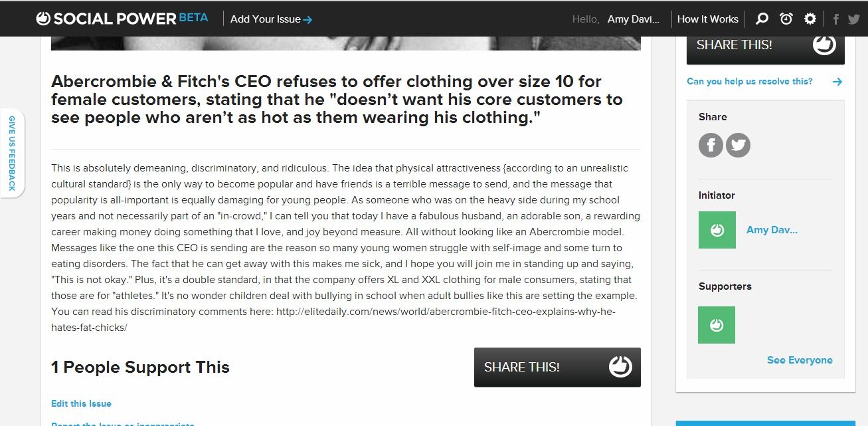Open search with the magnifier icon

(762, 19)
